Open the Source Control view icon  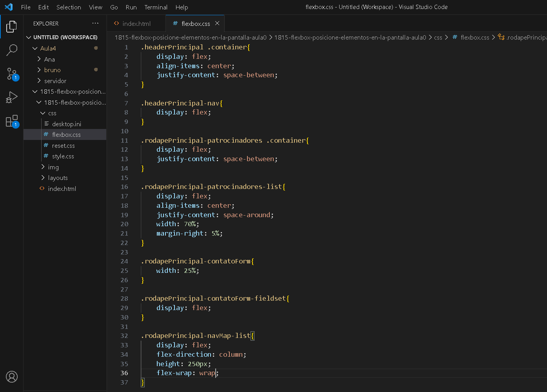coord(12,74)
